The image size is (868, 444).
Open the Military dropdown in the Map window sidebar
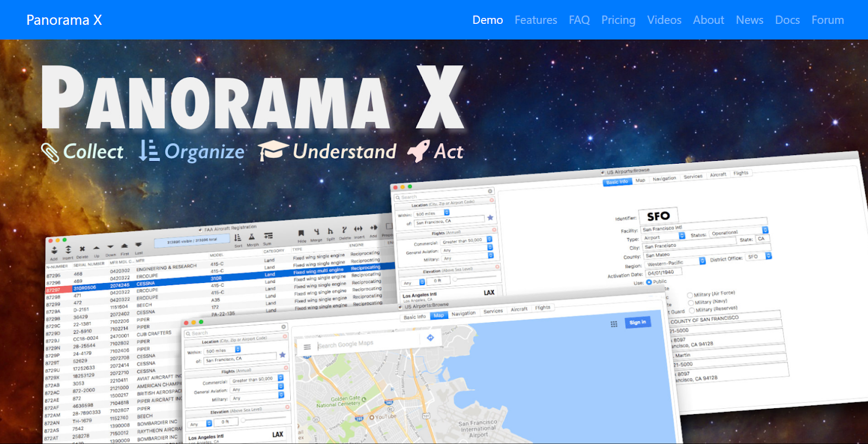pos(257,397)
